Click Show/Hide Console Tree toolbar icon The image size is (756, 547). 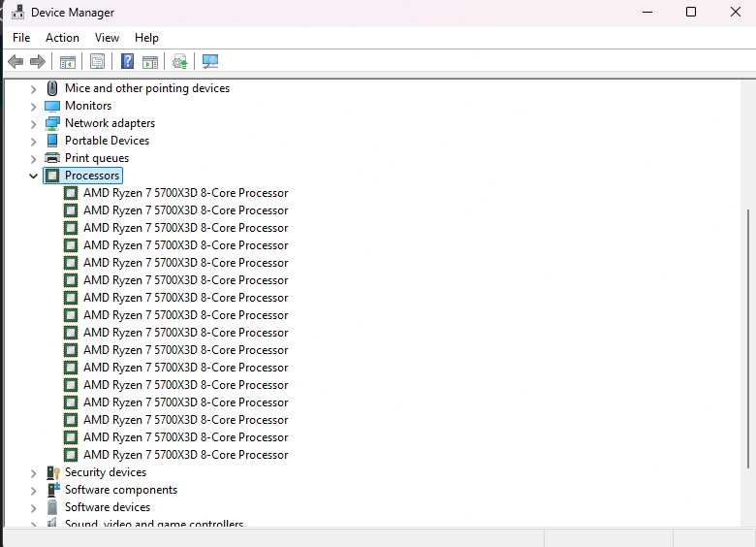coord(68,62)
